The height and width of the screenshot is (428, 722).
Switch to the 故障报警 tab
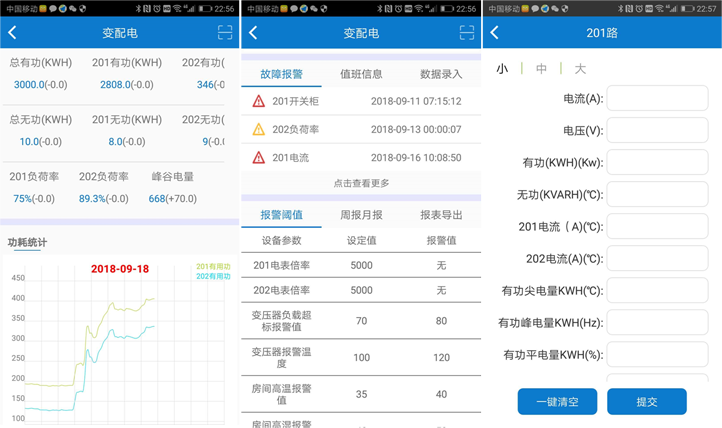pyautogui.click(x=281, y=74)
